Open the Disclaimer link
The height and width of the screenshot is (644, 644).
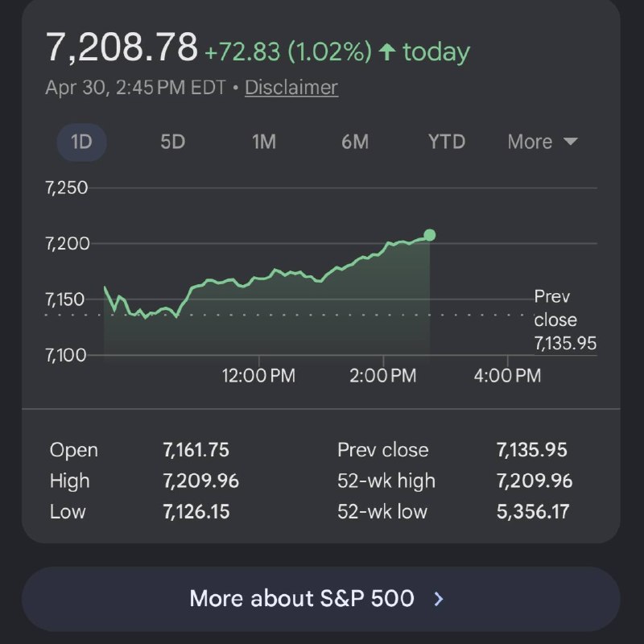pos(291,87)
